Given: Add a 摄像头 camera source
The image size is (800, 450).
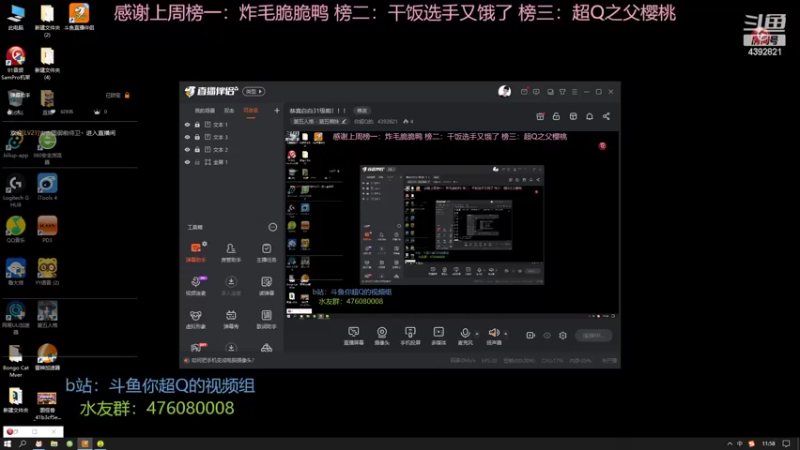Looking at the screenshot, I should click(x=382, y=336).
